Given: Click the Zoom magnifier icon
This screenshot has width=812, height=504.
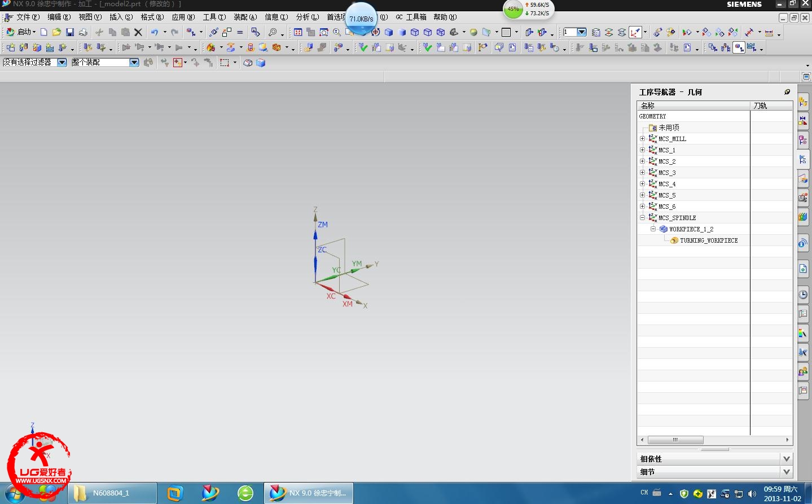Looking at the screenshot, I should tap(337, 32).
